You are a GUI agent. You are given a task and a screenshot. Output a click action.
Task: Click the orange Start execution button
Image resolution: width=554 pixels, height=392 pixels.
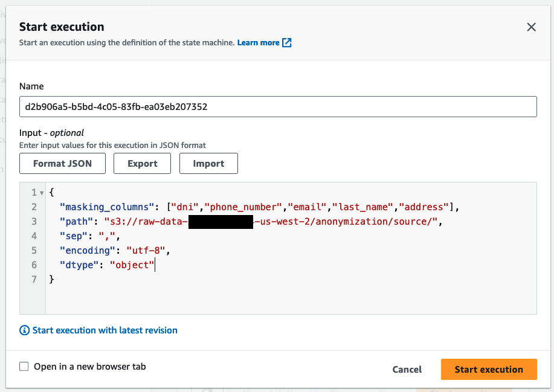pos(489,370)
